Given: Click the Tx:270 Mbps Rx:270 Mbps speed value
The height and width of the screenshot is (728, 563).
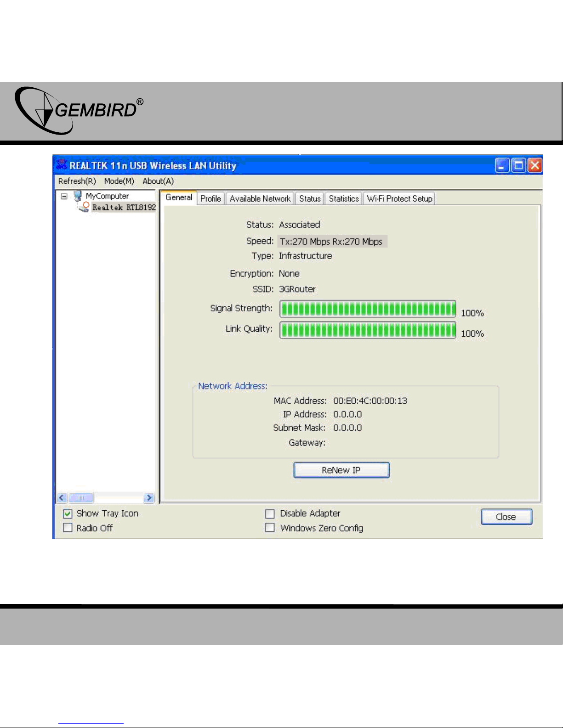Looking at the screenshot, I should pyautogui.click(x=331, y=242).
